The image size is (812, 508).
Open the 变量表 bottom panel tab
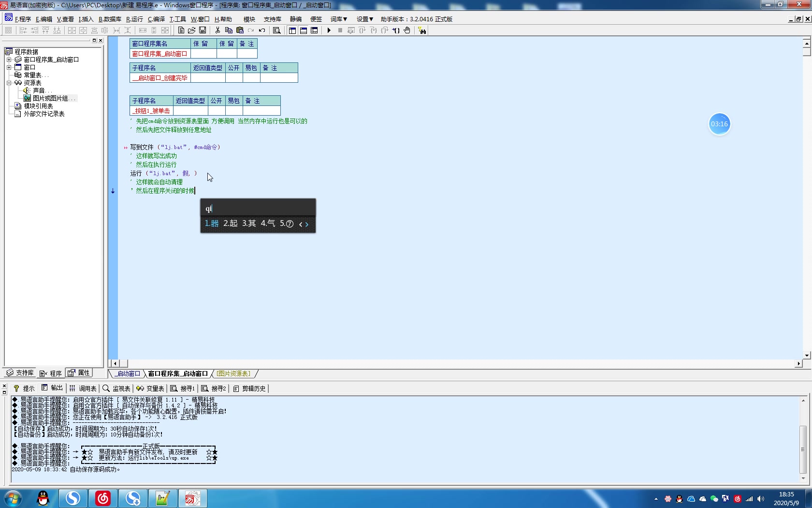(150, 388)
